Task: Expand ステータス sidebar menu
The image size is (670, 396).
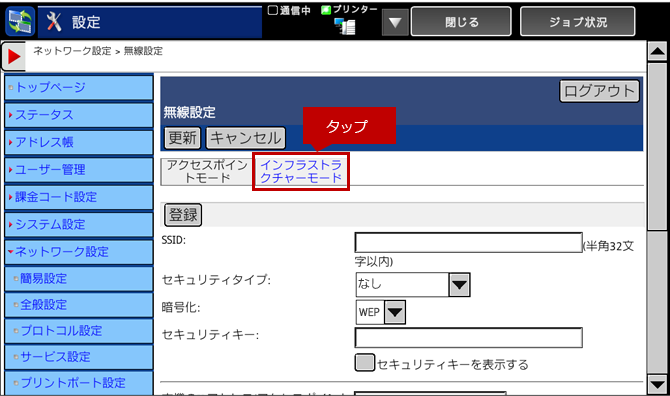Action: (x=79, y=115)
